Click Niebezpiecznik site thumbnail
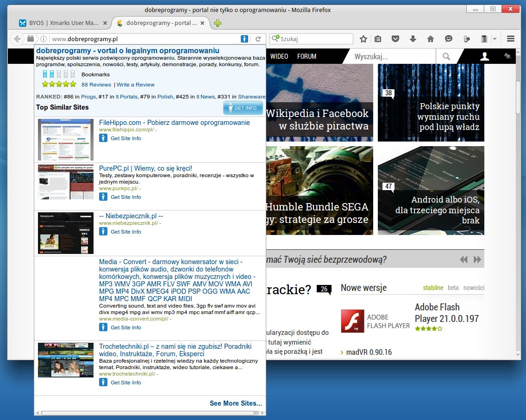This screenshot has height=420, width=526. 66,233
